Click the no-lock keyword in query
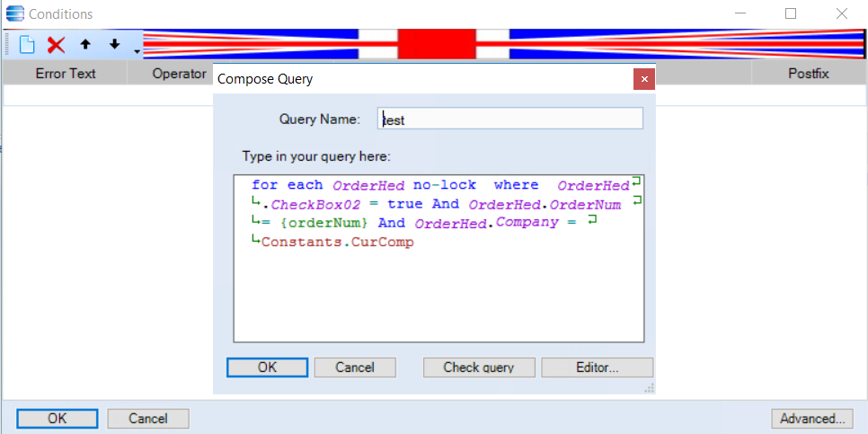This screenshot has width=868, height=434. [x=445, y=185]
